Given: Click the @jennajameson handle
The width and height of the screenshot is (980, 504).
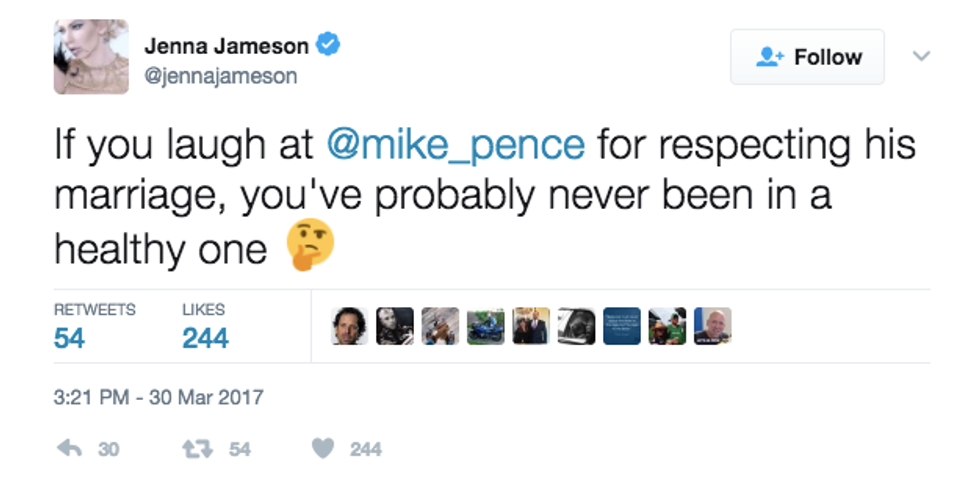Looking at the screenshot, I should (220, 76).
